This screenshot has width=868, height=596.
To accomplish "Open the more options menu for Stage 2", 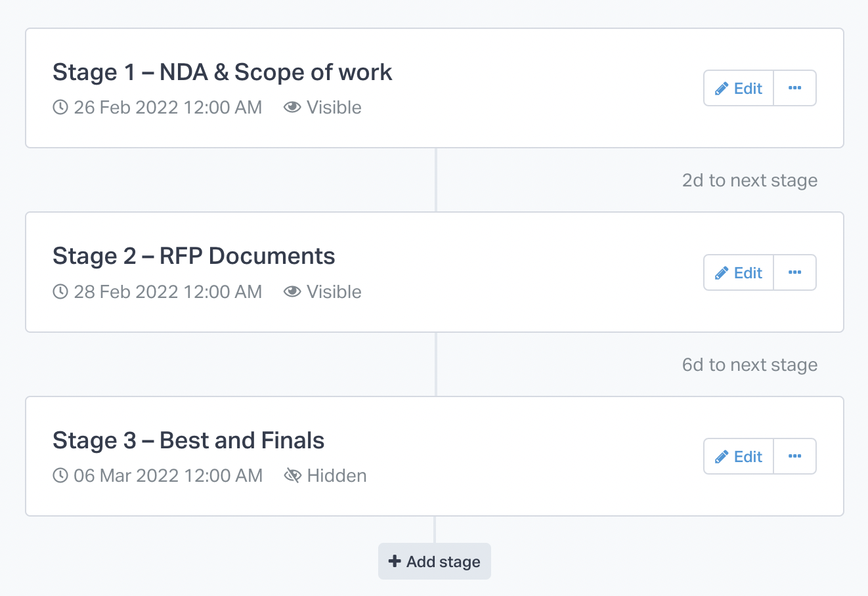I will tap(795, 272).
